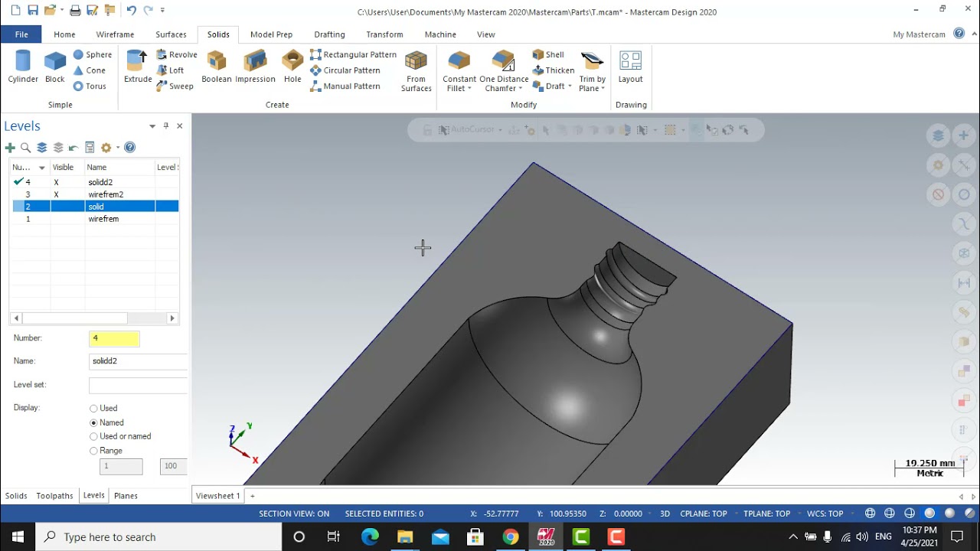The height and width of the screenshot is (551, 980).
Task: Click the Print icon in quick access toolbar
Action: pos(75,11)
